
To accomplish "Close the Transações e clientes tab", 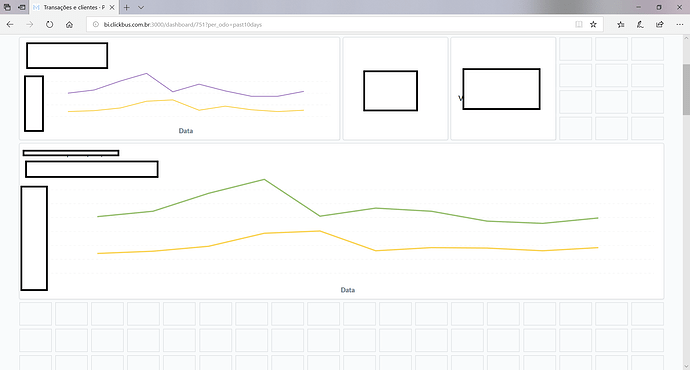I will [112, 7].
